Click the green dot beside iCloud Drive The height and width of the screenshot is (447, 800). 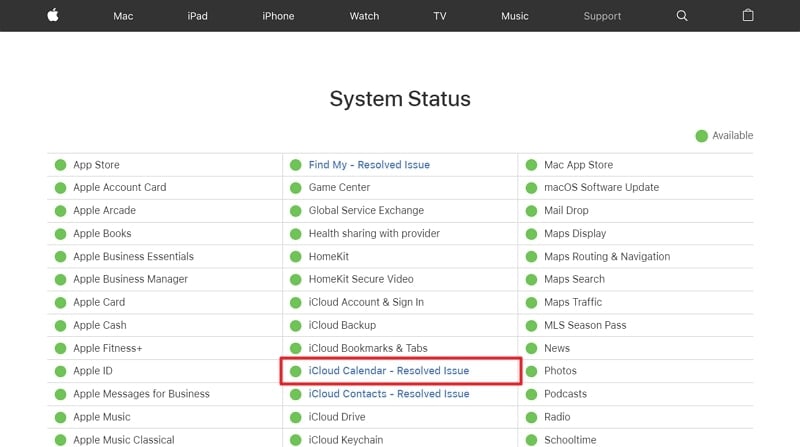point(296,417)
